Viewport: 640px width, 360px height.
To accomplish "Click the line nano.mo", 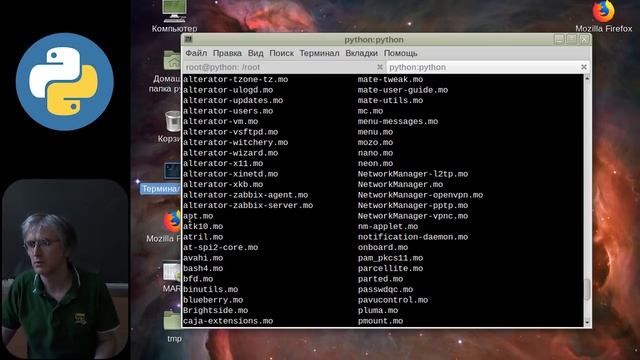I will tap(376, 153).
